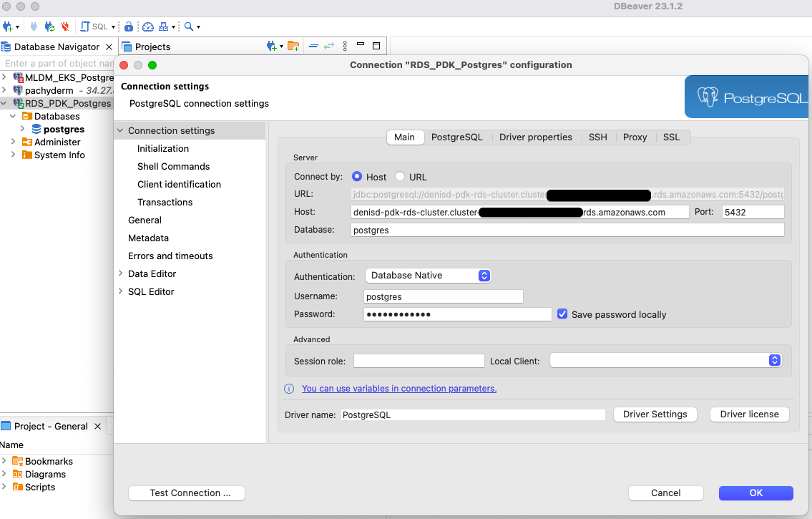Expand the SQL Editor section
This screenshot has width=812, height=519.
(120, 291)
